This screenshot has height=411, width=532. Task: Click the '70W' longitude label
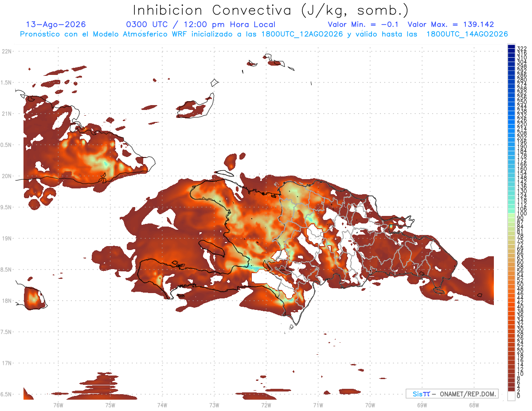pyautogui.click(x=370, y=405)
